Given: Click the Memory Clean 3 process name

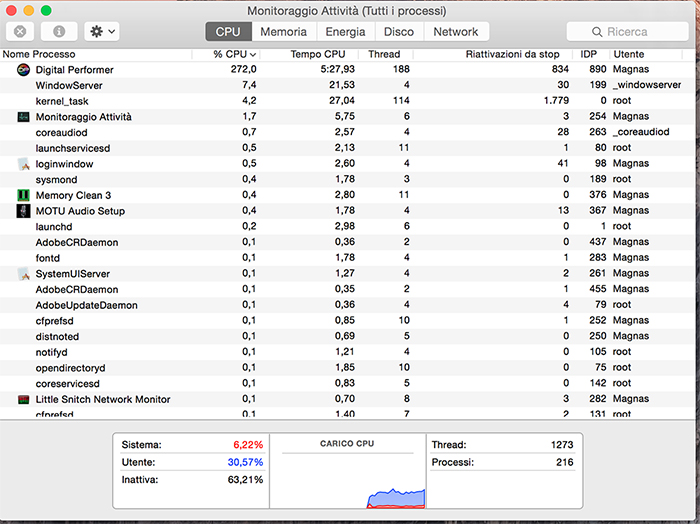Looking at the screenshot, I should [73, 195].
